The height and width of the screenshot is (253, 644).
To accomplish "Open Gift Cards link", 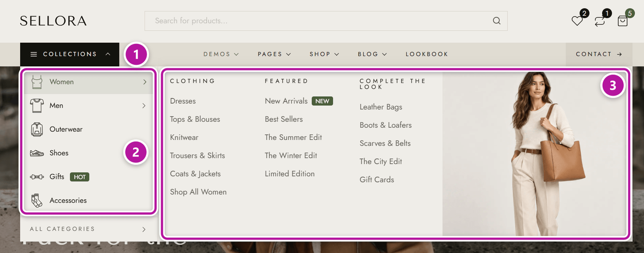I will click(x=377, y=180).
